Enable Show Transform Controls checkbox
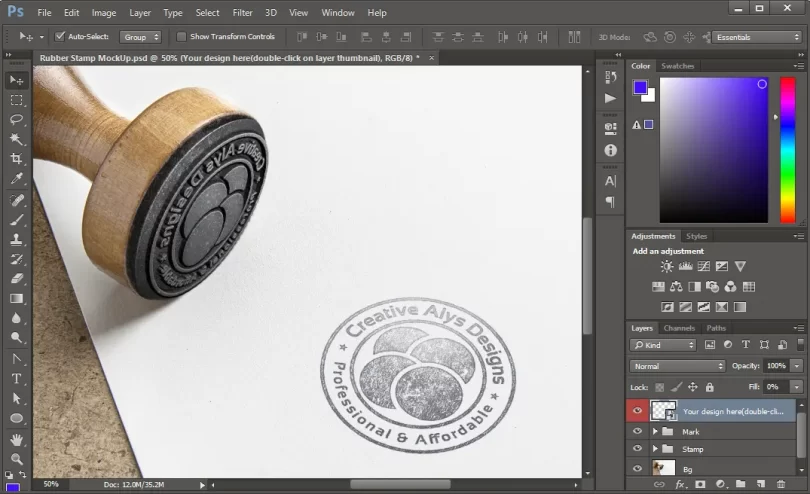Viewport: 810px width, 494px height. [181, 37]
